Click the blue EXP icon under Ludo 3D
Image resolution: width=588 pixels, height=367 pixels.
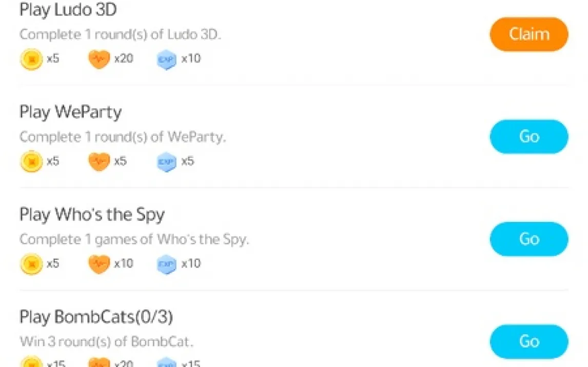click(167, 59)
